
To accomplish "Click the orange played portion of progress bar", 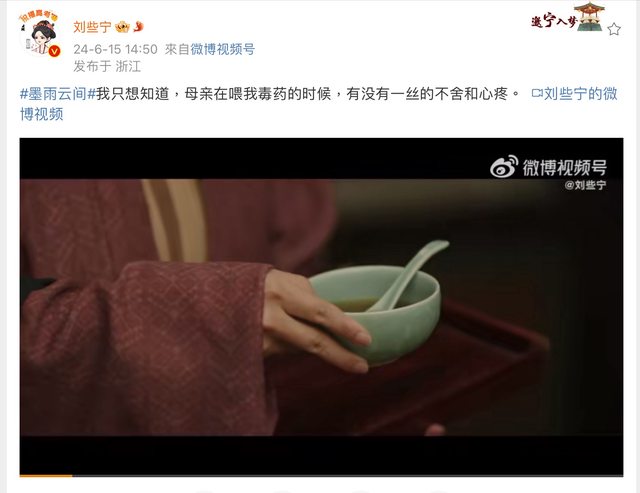I will [x=46, y=475].
